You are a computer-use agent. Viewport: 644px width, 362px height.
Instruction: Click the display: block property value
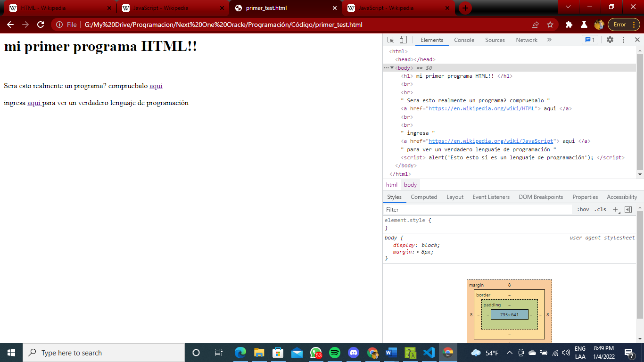430,245
